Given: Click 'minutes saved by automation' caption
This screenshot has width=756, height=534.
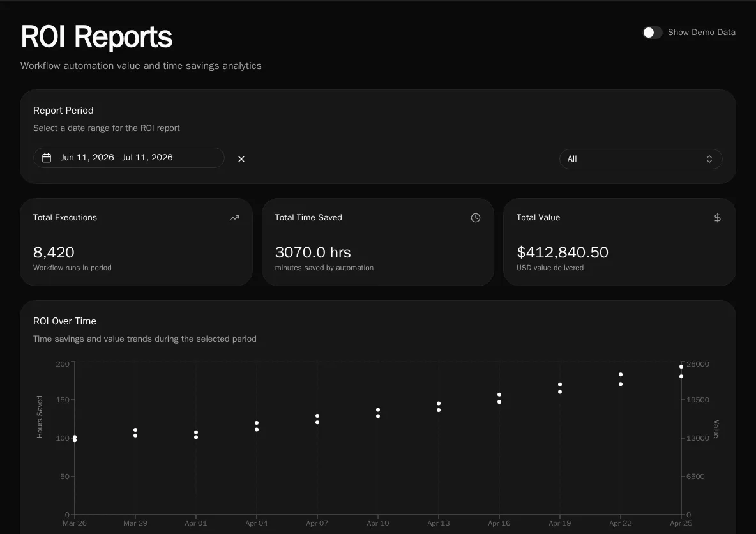Looking at the screenshot, I should [324, 268].
